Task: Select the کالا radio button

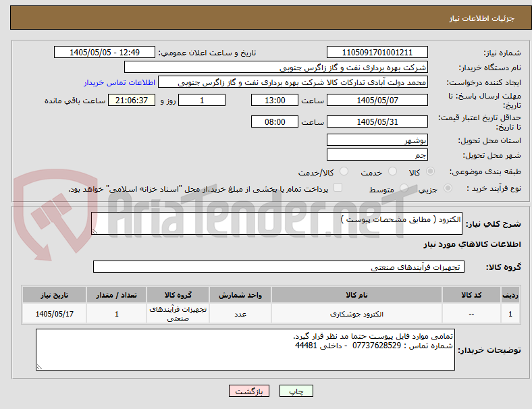Action: [x=430, y=171]
